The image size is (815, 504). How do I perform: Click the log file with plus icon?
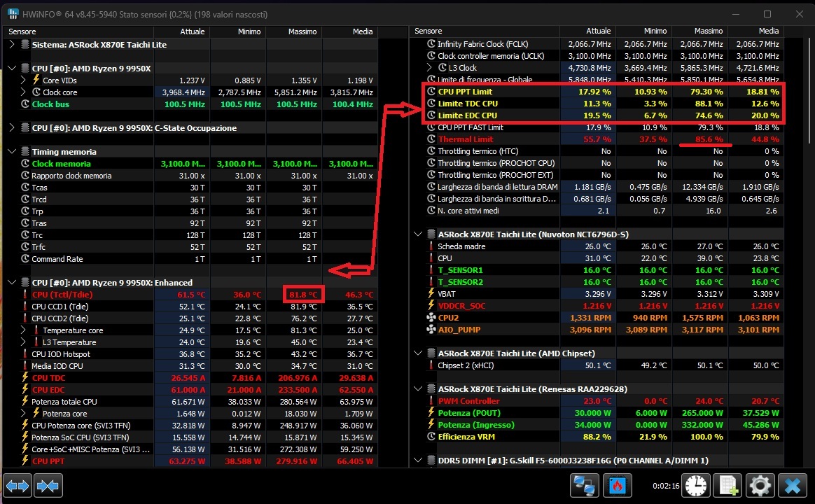click(727, 486)
